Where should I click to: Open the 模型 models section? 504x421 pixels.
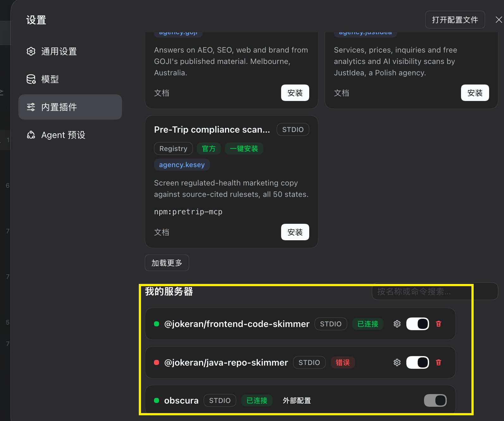(70, 79)
